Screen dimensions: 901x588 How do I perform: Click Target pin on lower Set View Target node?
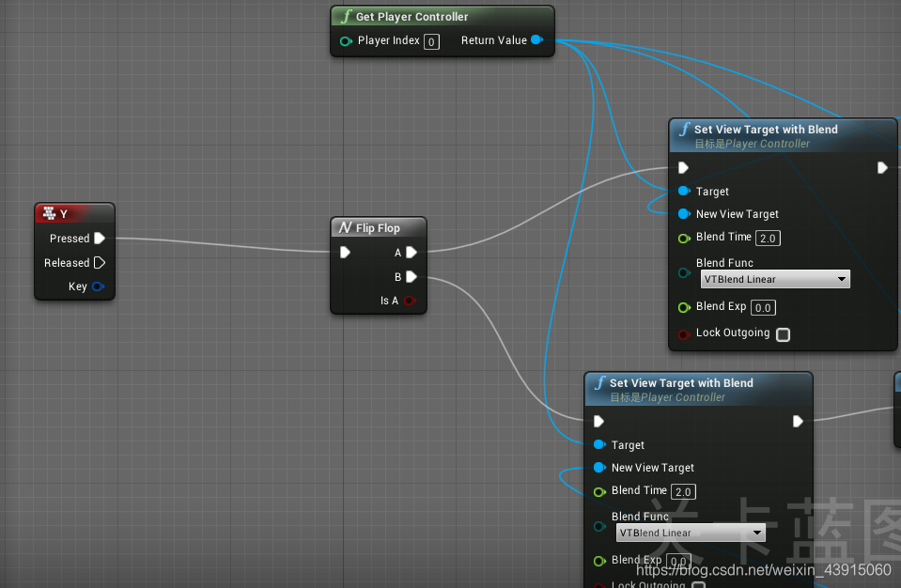600,444
